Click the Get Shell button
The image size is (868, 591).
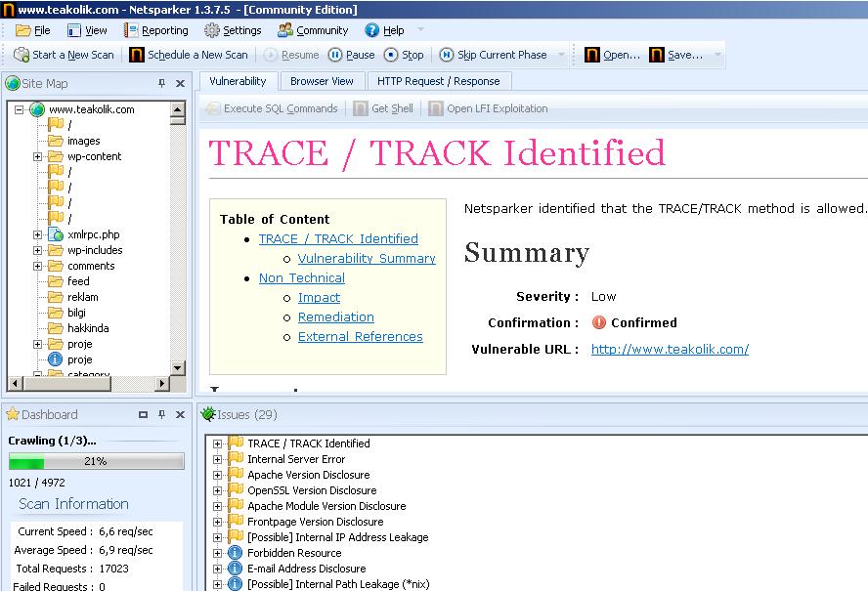click(383, 108)
